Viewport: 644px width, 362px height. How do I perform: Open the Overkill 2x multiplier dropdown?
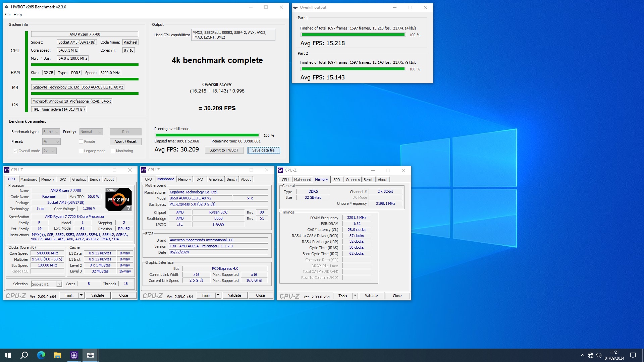pos(49,151)
